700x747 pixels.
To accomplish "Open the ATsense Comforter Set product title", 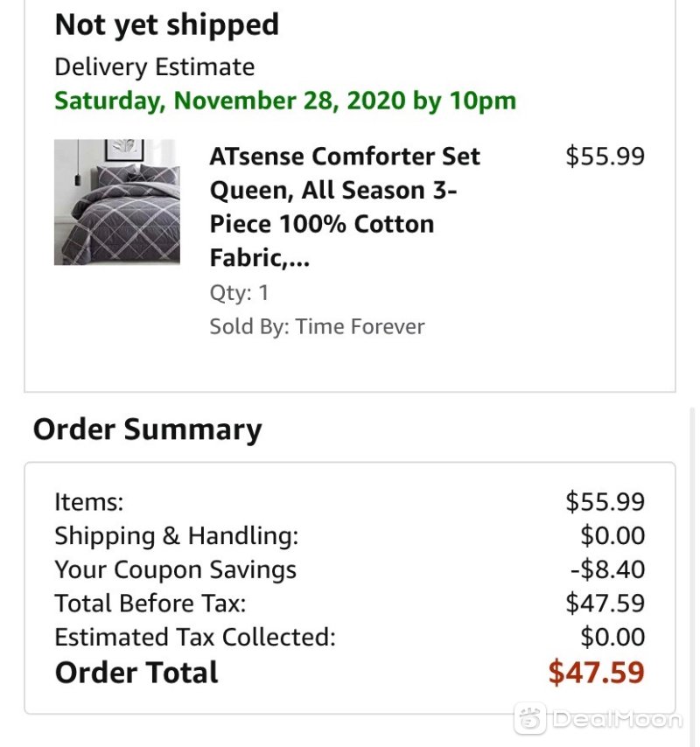I will tap(345, 206).
